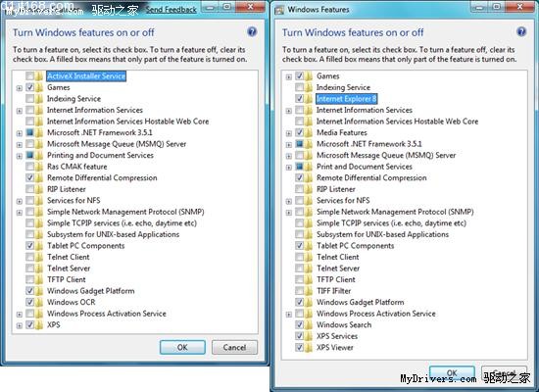The image size is (539, 392).
Task: Click folder icon beside Games in left window
Action: (x=39, y=87)
